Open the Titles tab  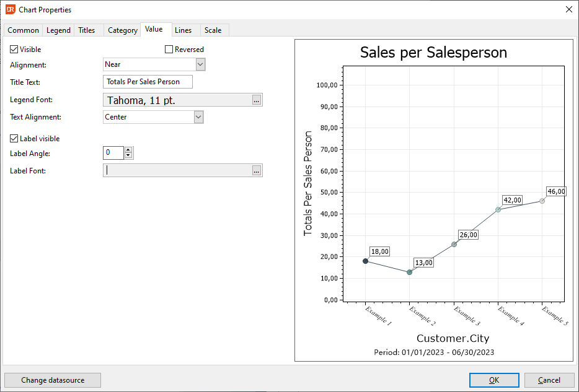87,30
